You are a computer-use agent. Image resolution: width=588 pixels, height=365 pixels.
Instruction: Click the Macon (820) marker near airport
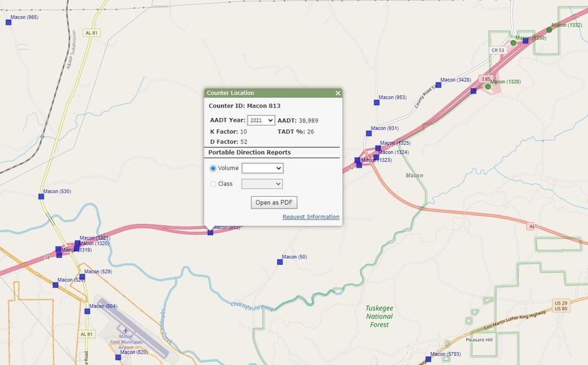point(118,357)
